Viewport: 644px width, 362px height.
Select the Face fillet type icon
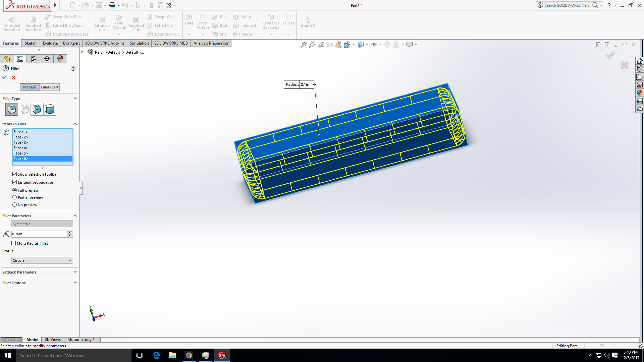37,109
